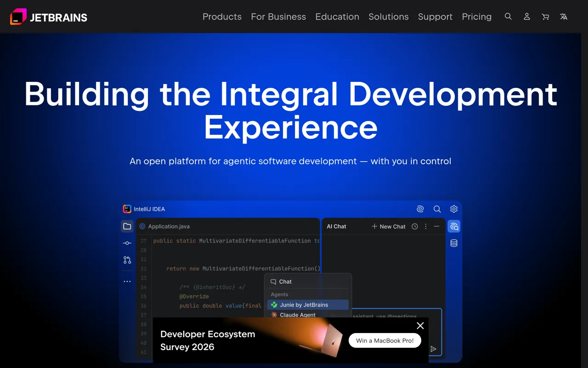The height and width of the screenshot is (368, 588).
Task: Select the Pull Requests icon in IDE sidebar
Action: [127, 260]
